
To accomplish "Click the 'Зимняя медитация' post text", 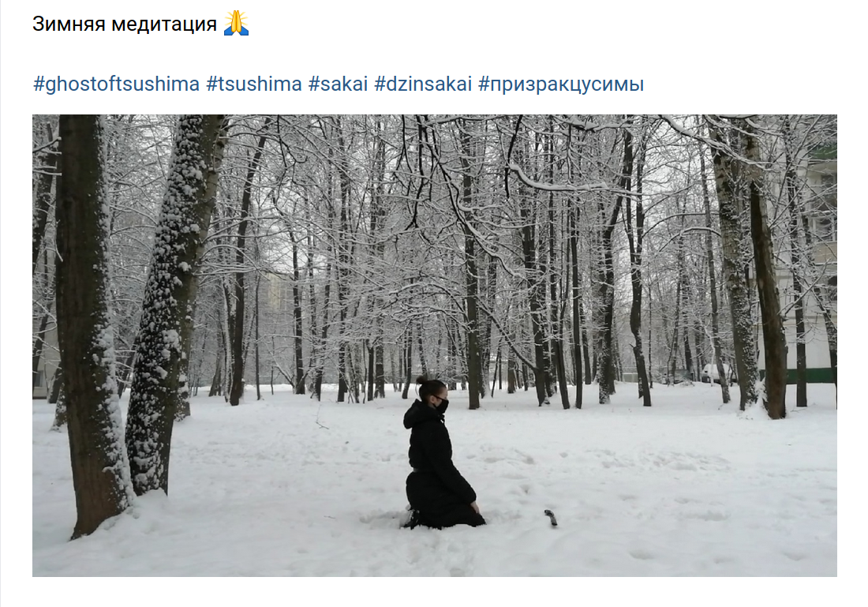I will 125,24.
